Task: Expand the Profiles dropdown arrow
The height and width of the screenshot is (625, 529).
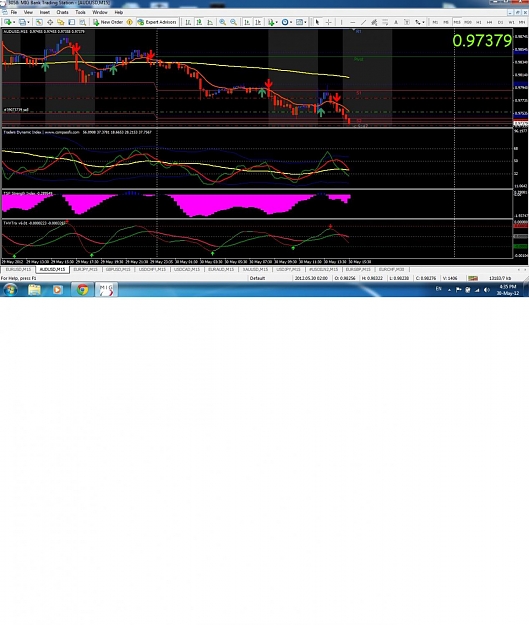Action: pos(28,22)
